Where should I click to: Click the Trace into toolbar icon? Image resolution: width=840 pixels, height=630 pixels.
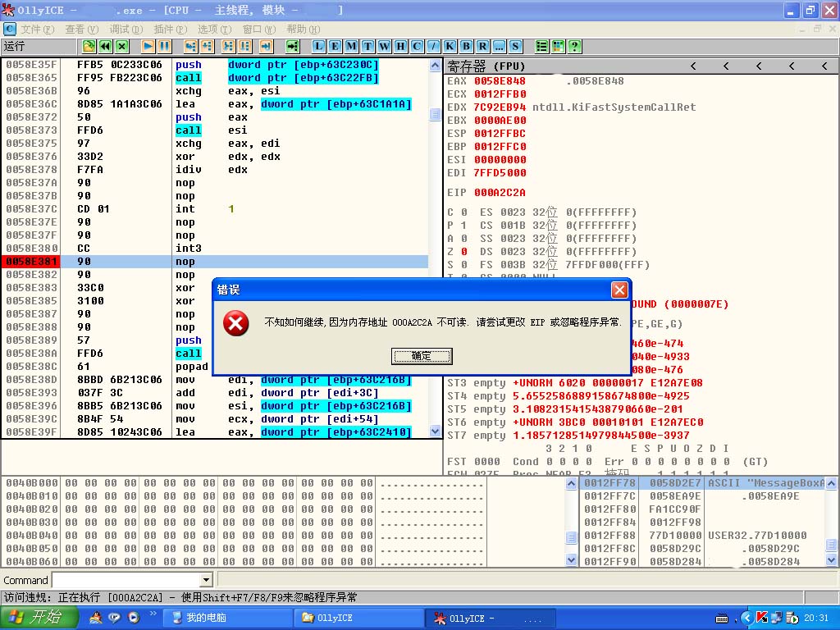pyautogui.click(x=229, y=47)
